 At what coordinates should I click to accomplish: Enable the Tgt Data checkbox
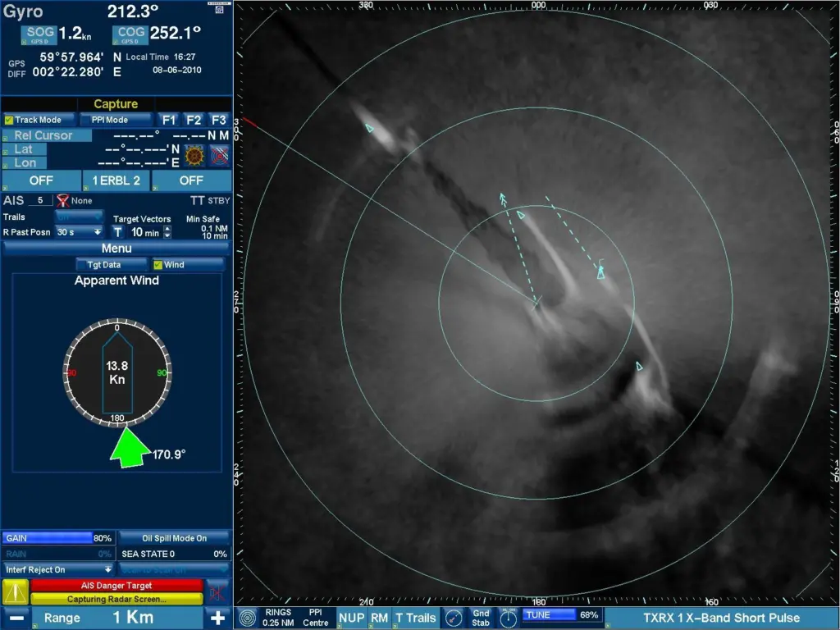tap(112, 265)
